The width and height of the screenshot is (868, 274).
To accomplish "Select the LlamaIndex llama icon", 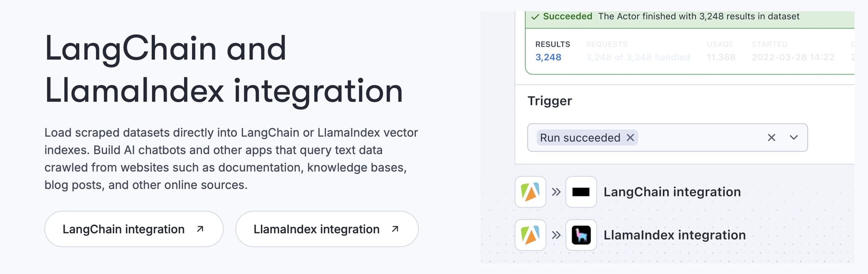I will pyautogui.click(x=581, y=235).
